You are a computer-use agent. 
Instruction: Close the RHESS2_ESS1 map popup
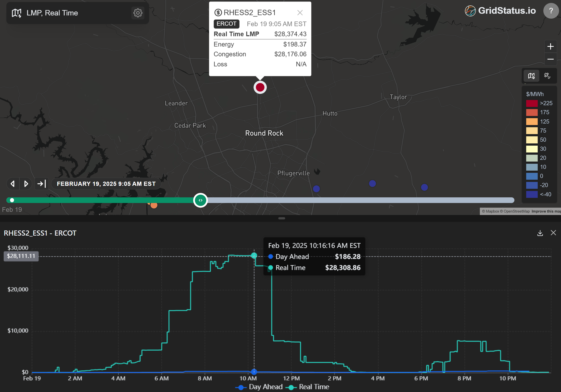300,13
